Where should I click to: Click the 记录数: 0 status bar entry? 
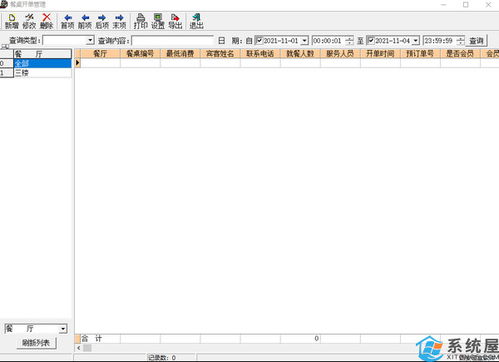coord(162,358)
